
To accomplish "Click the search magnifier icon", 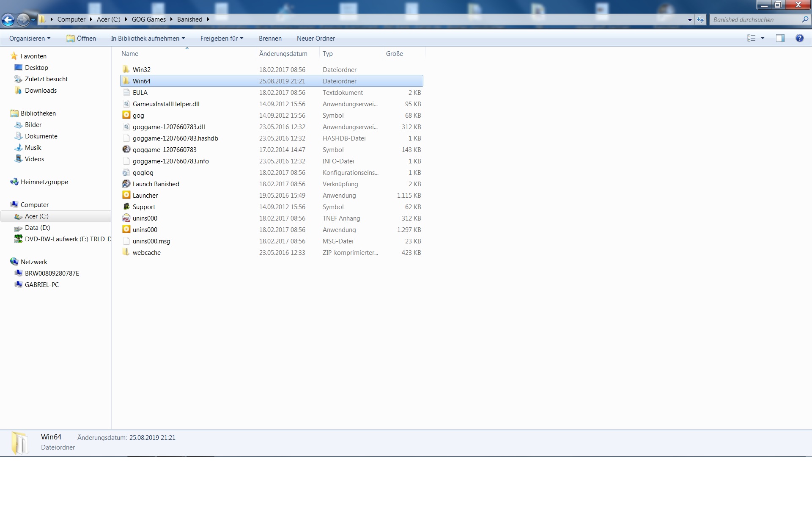I will [x=805, y=19].
